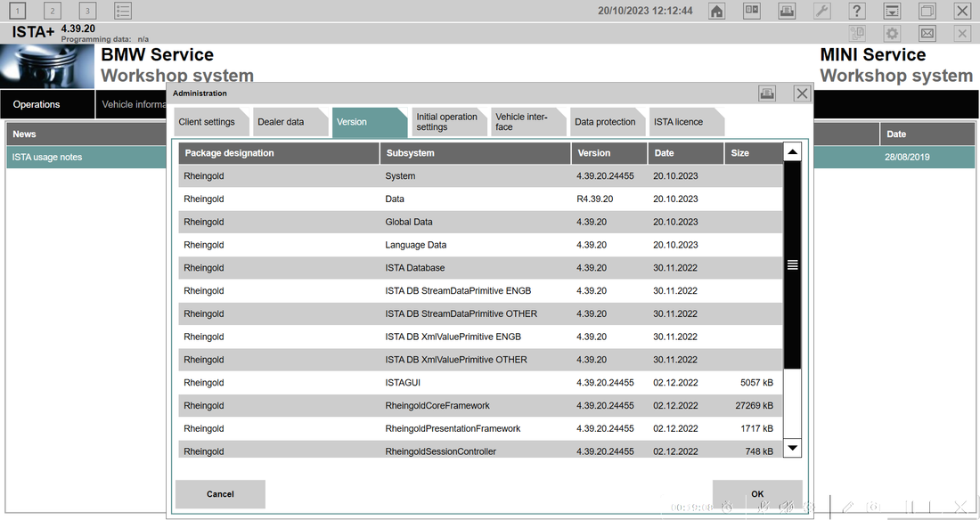Open help via question mark icon
Image resolution: width=980 pixels, height=520 pixels.
(x=856, y=11)
